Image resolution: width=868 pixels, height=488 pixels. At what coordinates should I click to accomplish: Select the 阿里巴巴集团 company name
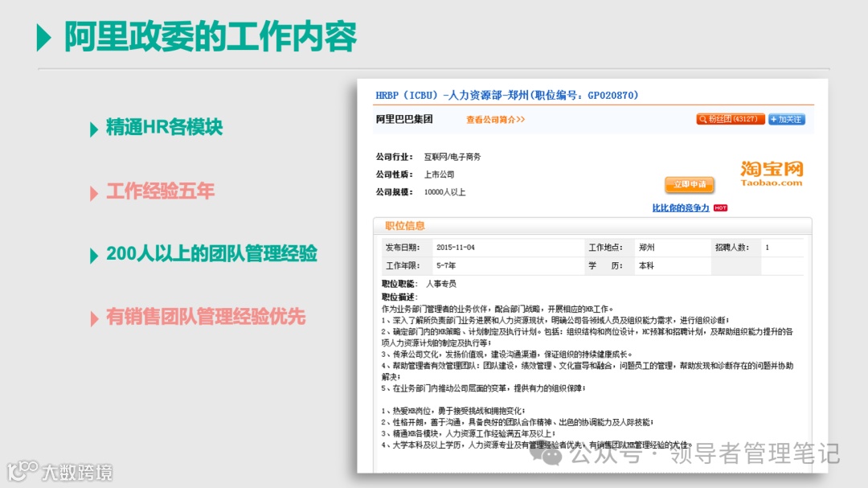point(404,119)
